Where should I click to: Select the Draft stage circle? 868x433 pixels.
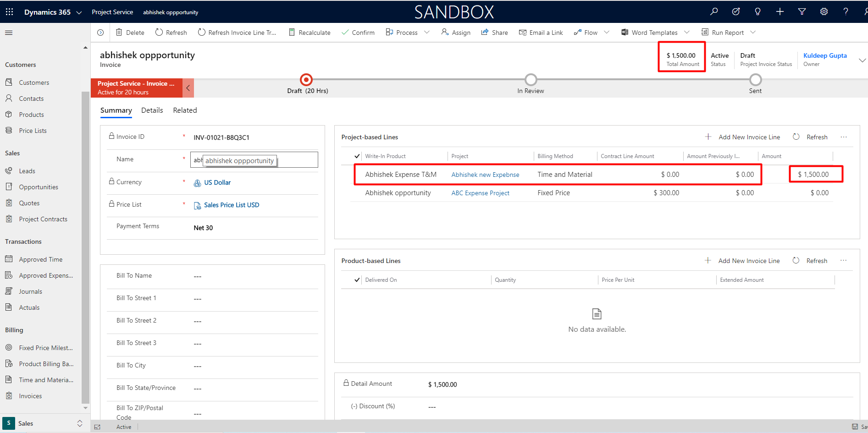(306, 80)
